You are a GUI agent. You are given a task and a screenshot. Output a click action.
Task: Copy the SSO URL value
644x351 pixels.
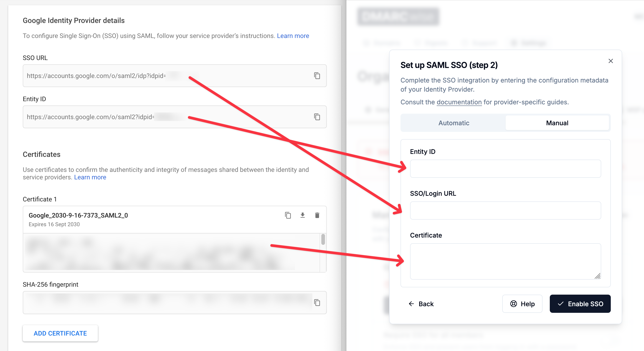317,76
